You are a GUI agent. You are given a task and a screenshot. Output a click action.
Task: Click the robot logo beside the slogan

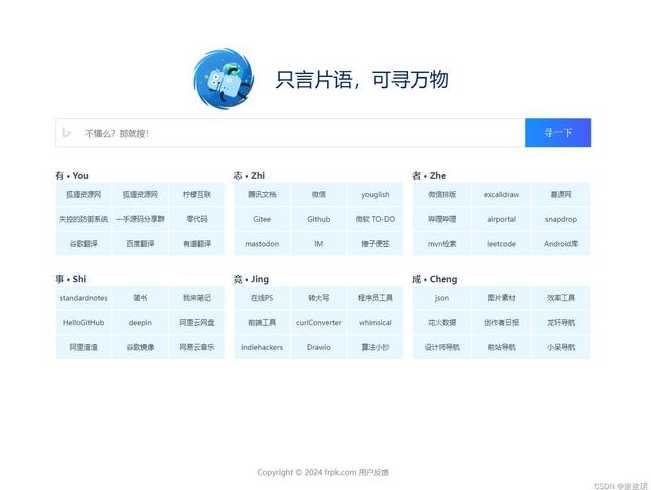pyautogui.click(x=224, y=79)
